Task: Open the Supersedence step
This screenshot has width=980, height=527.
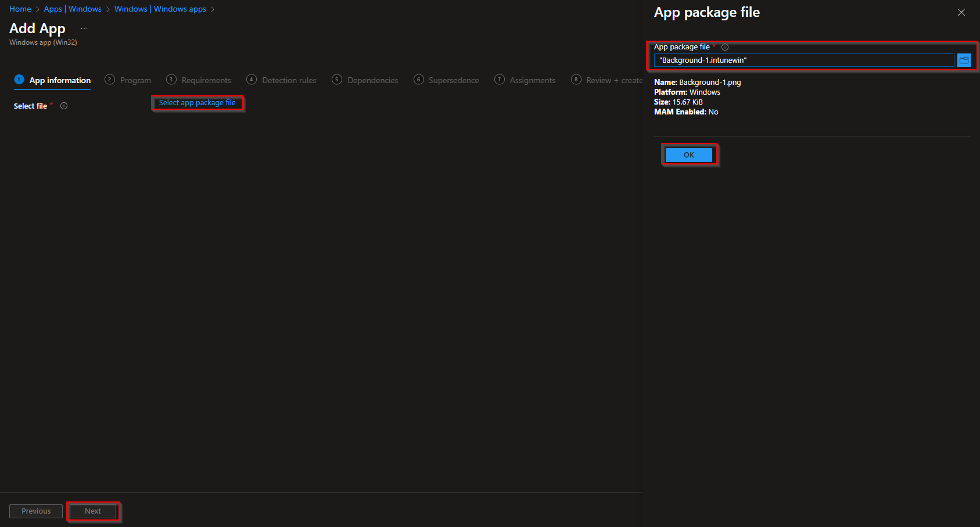Action: [x=453, y=80]
